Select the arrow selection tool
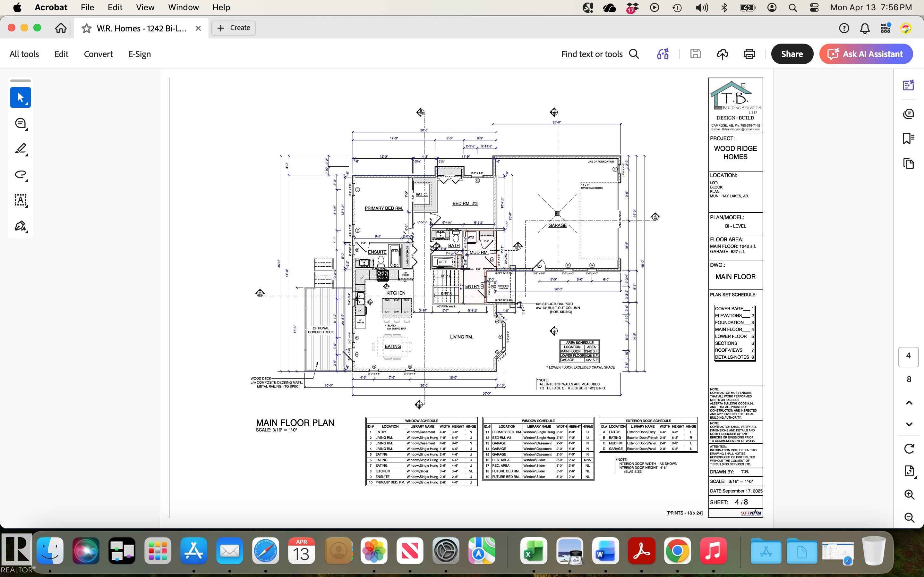 (20, 98)
